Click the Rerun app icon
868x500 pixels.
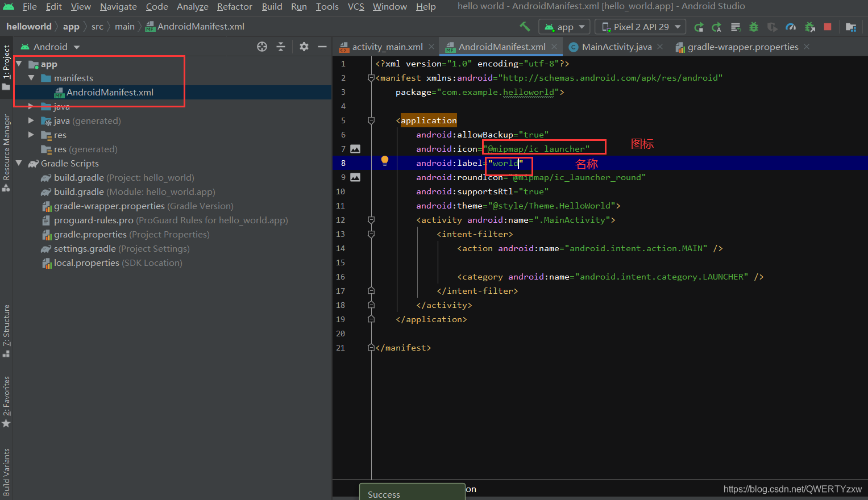699,27
